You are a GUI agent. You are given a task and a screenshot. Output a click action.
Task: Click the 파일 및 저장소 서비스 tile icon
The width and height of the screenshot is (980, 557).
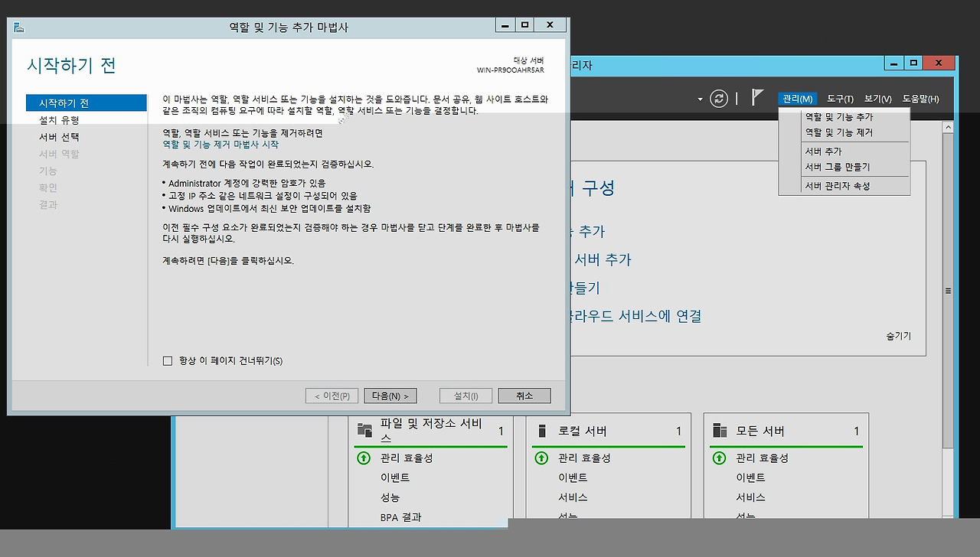364,431
